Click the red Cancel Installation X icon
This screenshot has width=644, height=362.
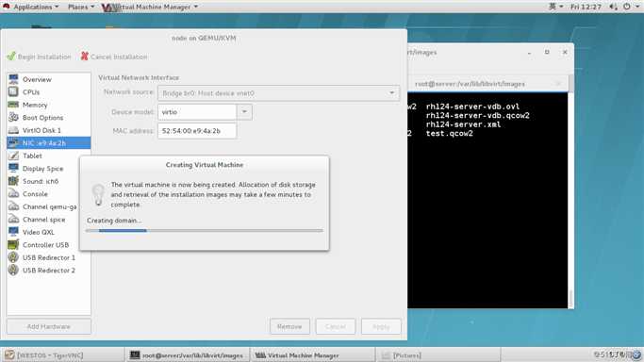(85, 57)
